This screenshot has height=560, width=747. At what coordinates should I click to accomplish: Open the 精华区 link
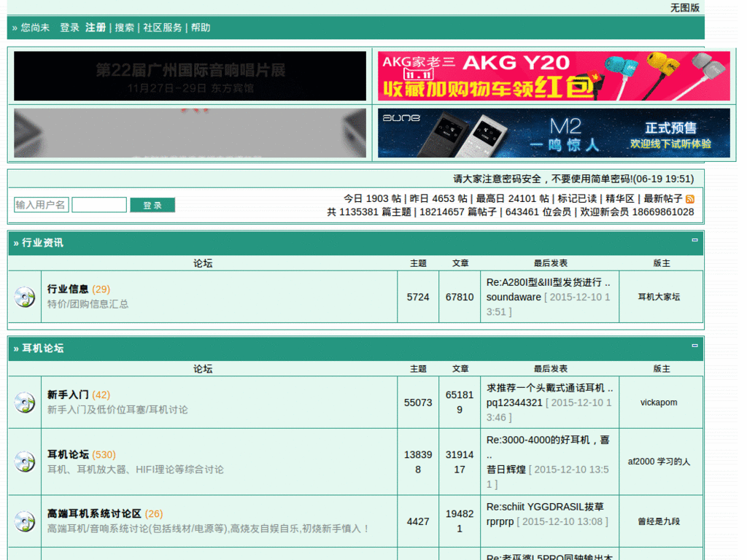click(620, 198)
